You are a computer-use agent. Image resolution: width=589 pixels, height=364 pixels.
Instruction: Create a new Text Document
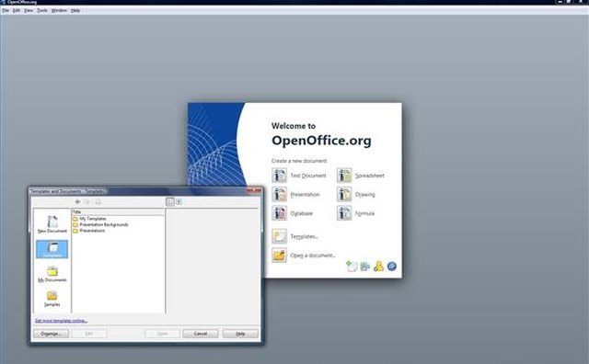tap(299, 176)
